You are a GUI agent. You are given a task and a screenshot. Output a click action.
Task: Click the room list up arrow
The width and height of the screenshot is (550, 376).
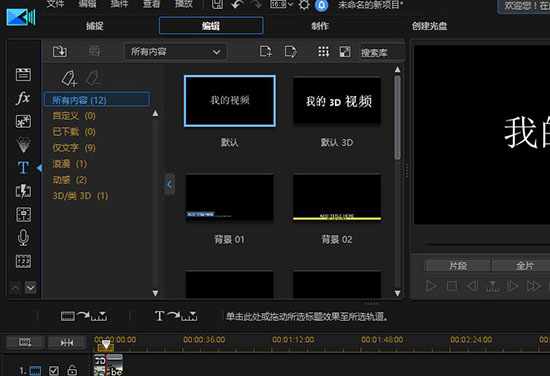coord(15,288)
